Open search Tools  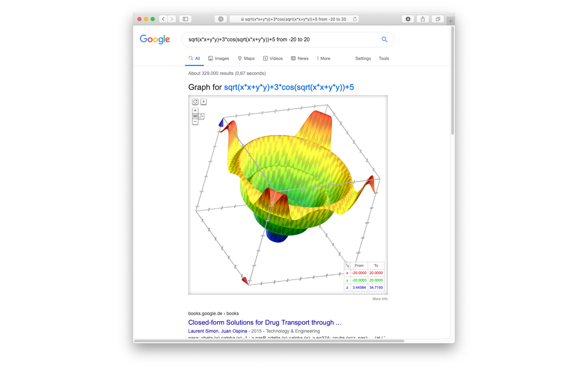point(384,58)
